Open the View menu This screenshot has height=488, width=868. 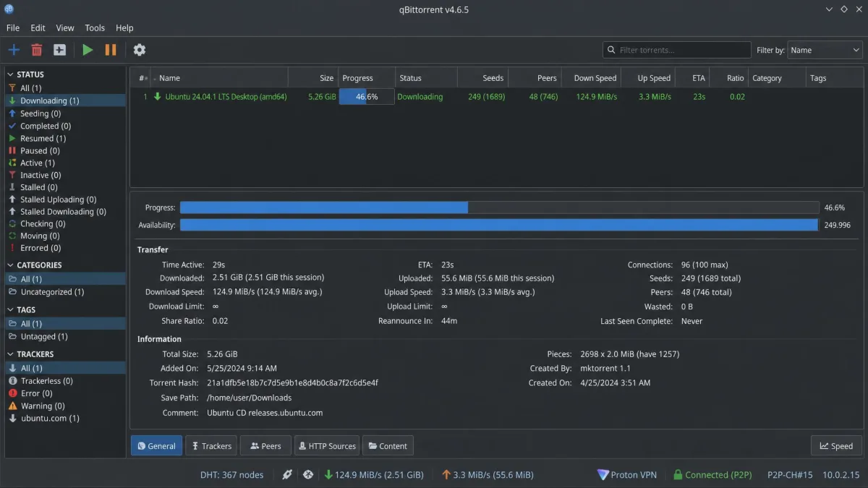(65, 28)
